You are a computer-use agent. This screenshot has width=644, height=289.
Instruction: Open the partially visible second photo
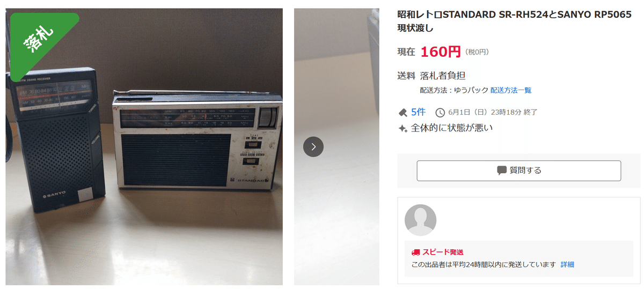[x=336, y=146]
